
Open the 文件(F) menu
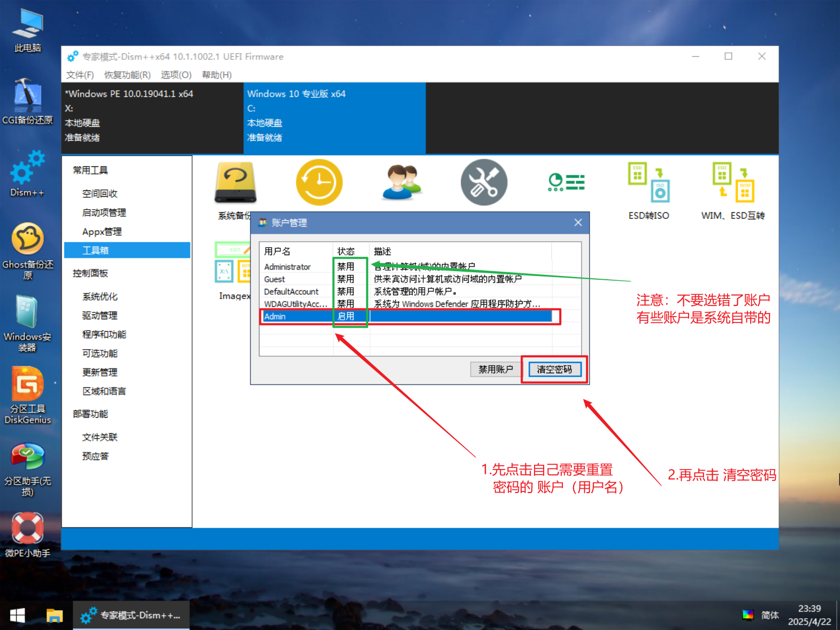(80, 75)
